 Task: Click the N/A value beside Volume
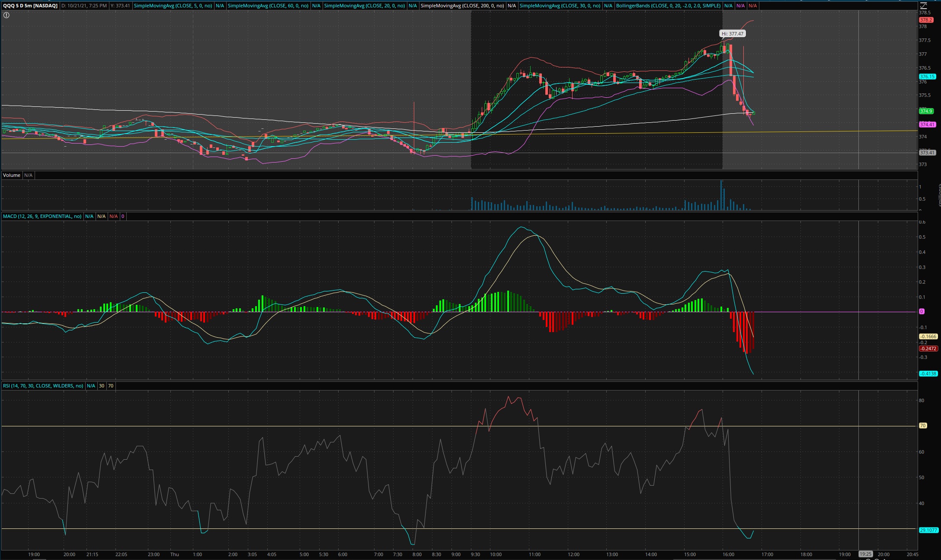tap(28, 175)
